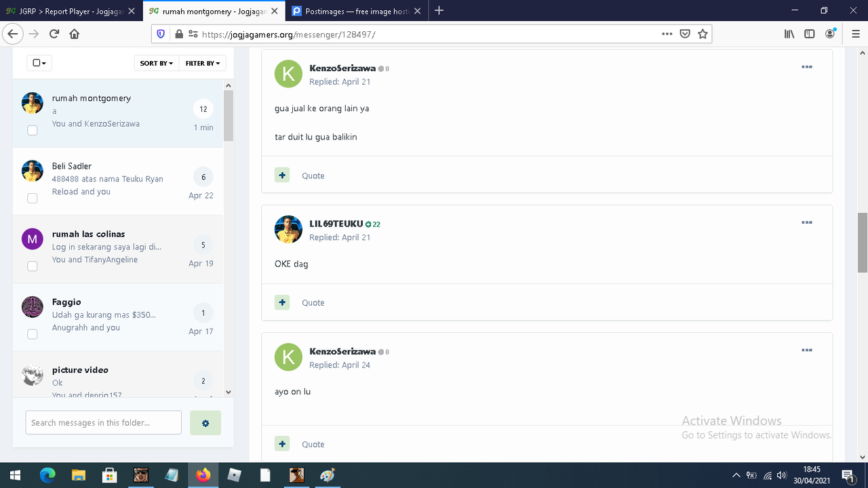The image size is (868, 488).
Task: Quote the 'ayo on lu' message
Action: point(313,445)
